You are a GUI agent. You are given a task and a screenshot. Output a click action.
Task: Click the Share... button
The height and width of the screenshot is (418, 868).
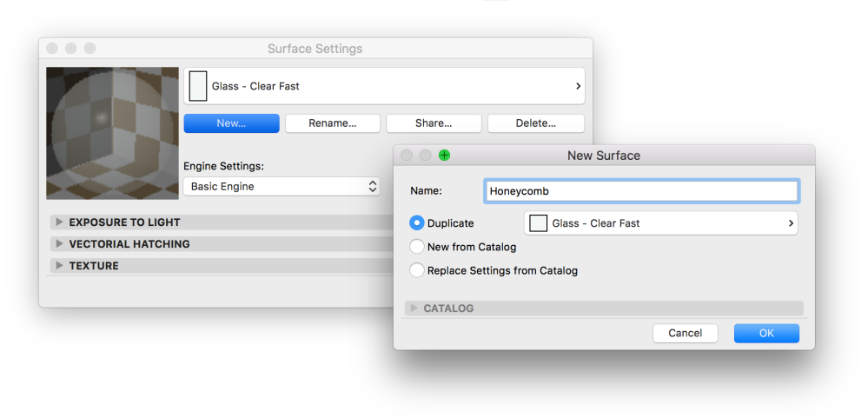pyautogui.click(x=434, y=123)
